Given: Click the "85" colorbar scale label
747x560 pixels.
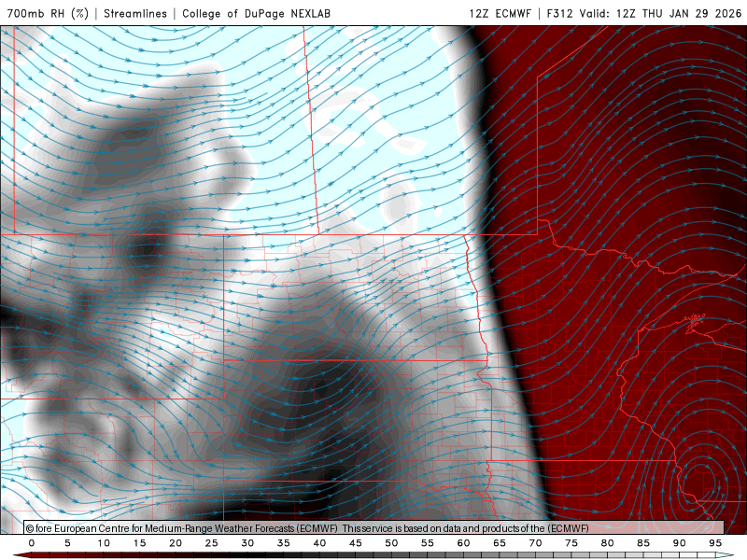Looking at the screenshot, I should click(x=643, y=543).
